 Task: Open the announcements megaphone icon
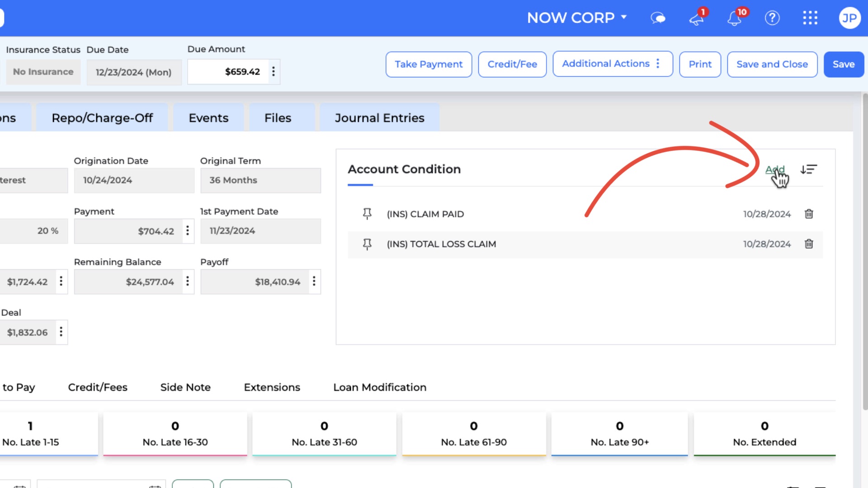click(697, 18)
